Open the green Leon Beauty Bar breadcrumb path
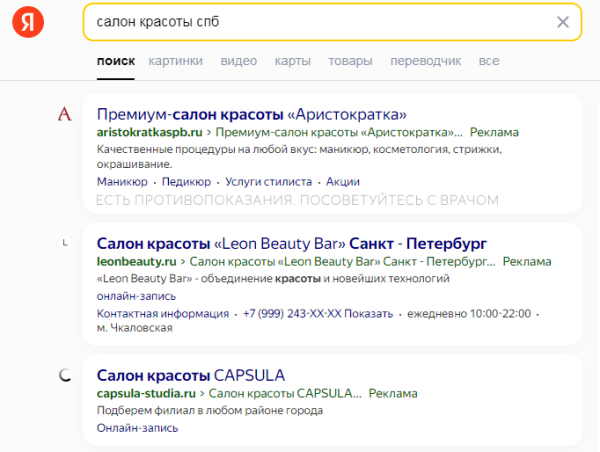 (x=342, y=261)
